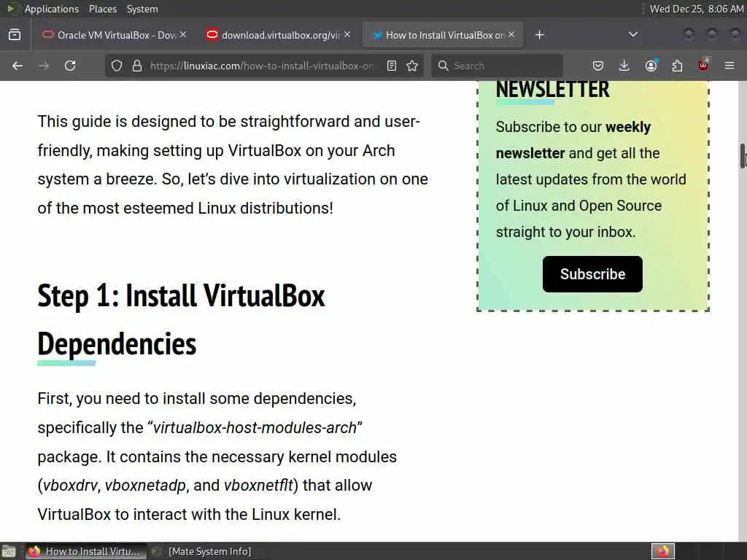Image resolution: width=747 pixels, height=560 pixels.
Task: Open tracking protection shield info
Action: pos(117,66)
